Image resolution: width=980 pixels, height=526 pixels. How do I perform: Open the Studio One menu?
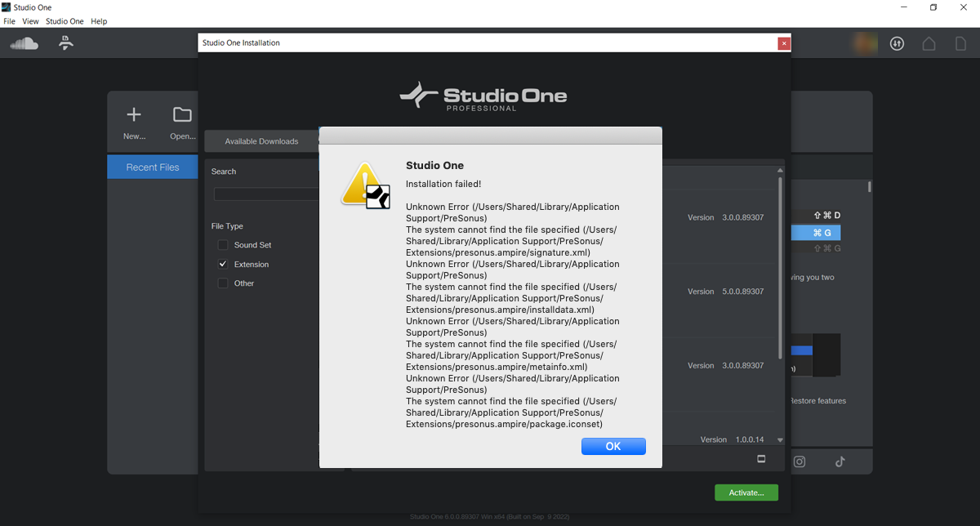(x=65, y=21)
